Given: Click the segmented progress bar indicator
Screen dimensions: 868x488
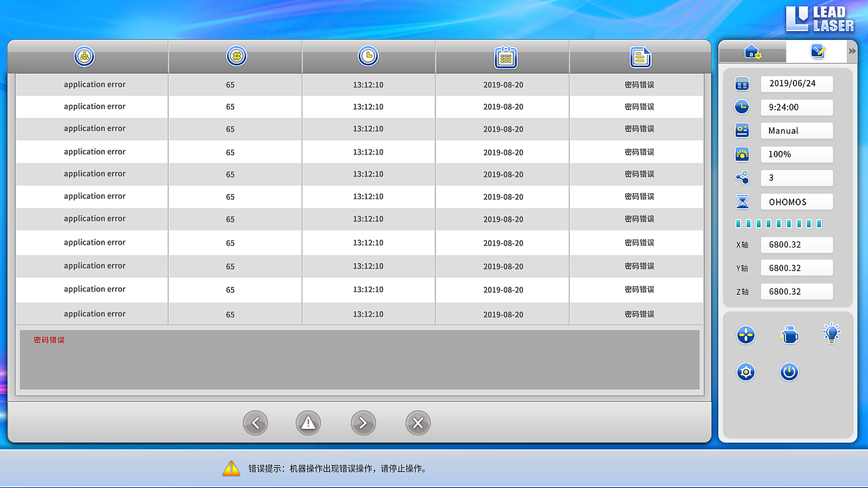Looking at the screenshot, I should coord(779,224).
